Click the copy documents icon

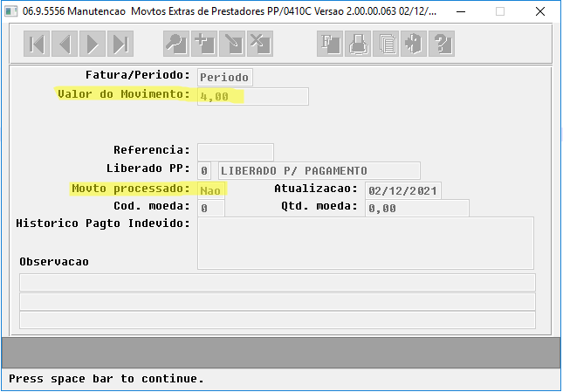coord(386,44)
